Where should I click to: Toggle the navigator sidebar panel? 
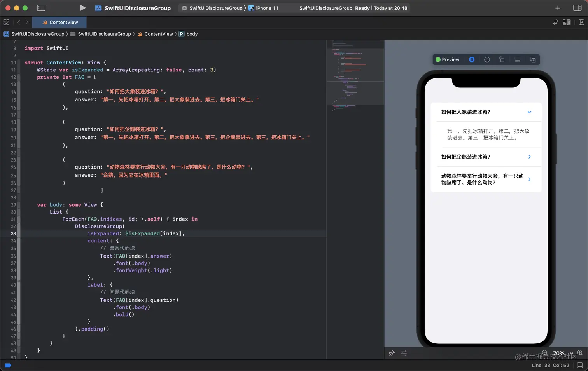pyautogui.click(x=41, y=8)
